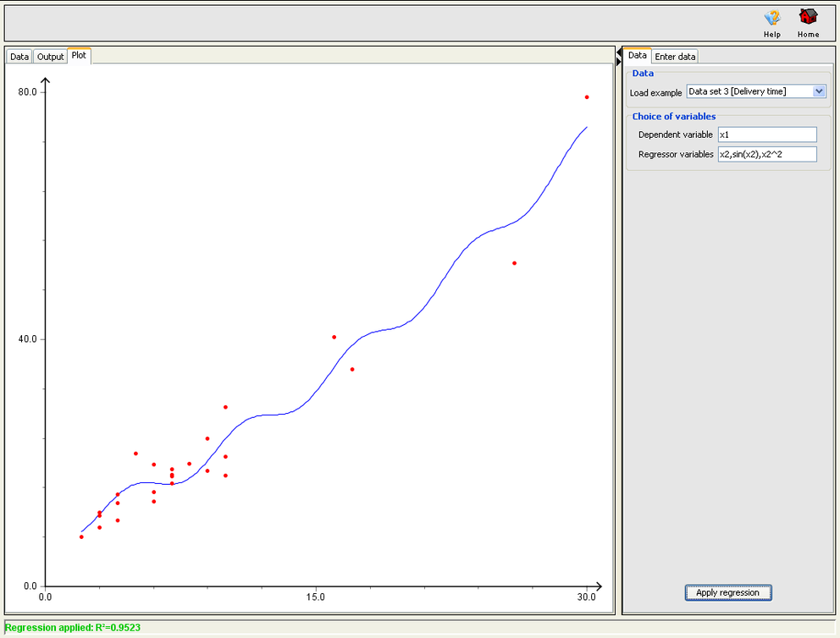Select a red data point near 40.0
Image resolution: width=840 pixels, height=638 pixels.
[x=333, y=337]
